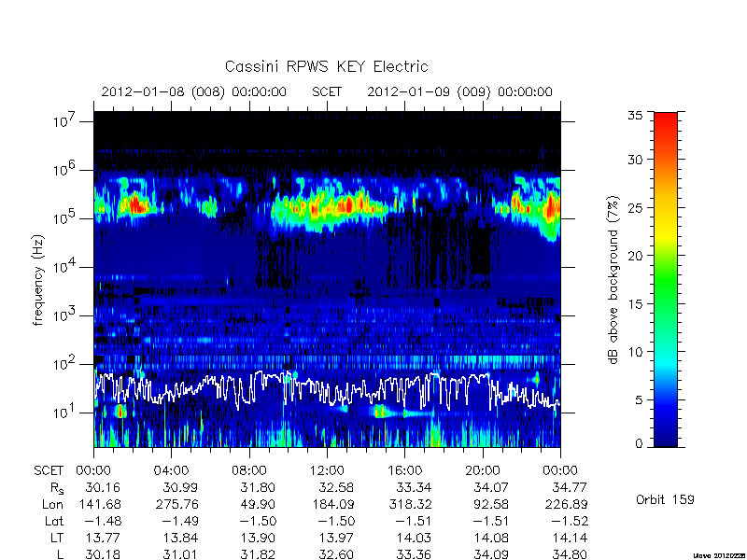Select the 04:00 SCET time label

point(171,471)
